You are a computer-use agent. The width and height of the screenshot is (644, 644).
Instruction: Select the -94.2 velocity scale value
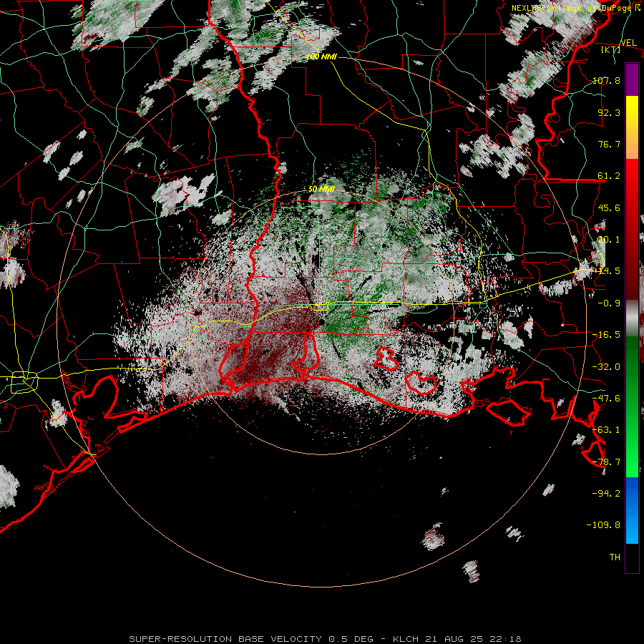[606, 493]
